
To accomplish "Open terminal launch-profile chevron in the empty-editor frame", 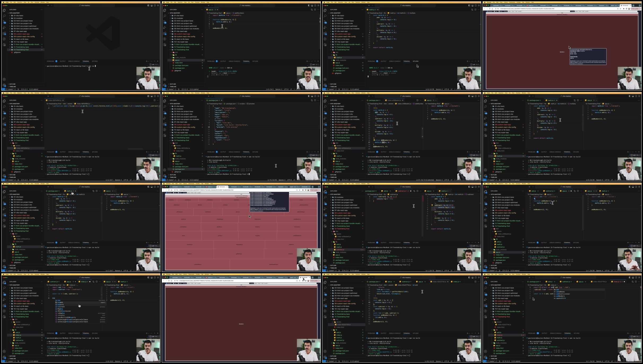I will 148,61.
